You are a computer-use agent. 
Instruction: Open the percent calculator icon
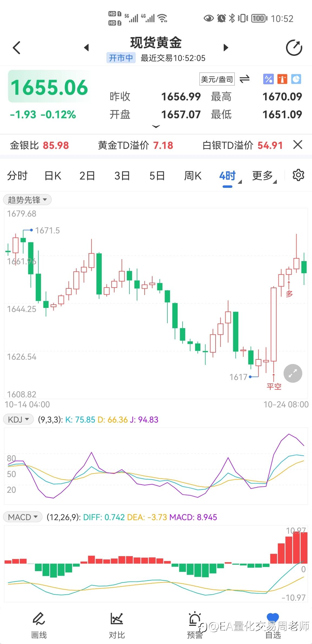(268, 79)
